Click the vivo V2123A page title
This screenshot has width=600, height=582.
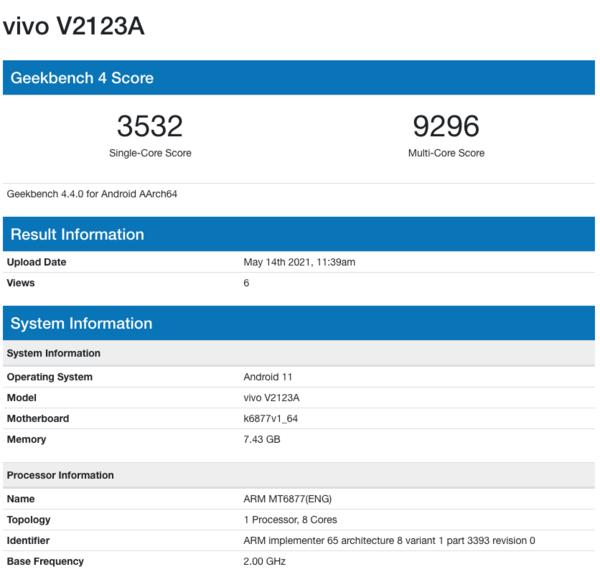pyautogui.click(x=74, y=27)
